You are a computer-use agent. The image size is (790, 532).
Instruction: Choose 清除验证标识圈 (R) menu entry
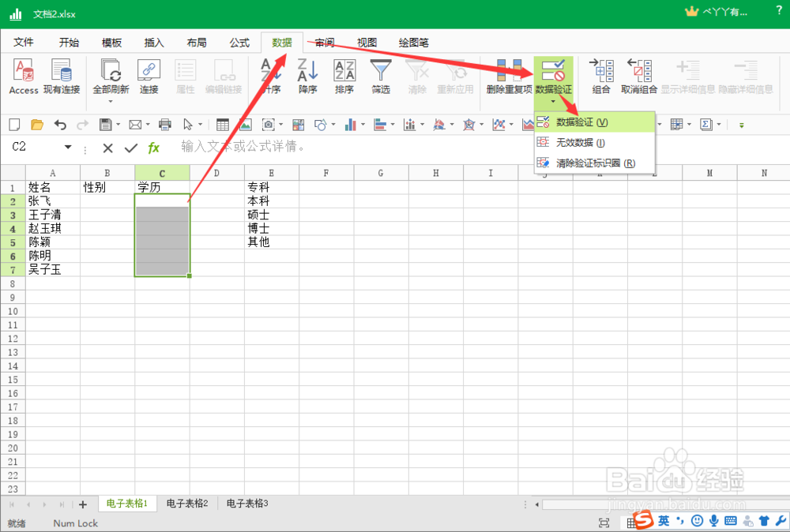click(x=595, y=163)
